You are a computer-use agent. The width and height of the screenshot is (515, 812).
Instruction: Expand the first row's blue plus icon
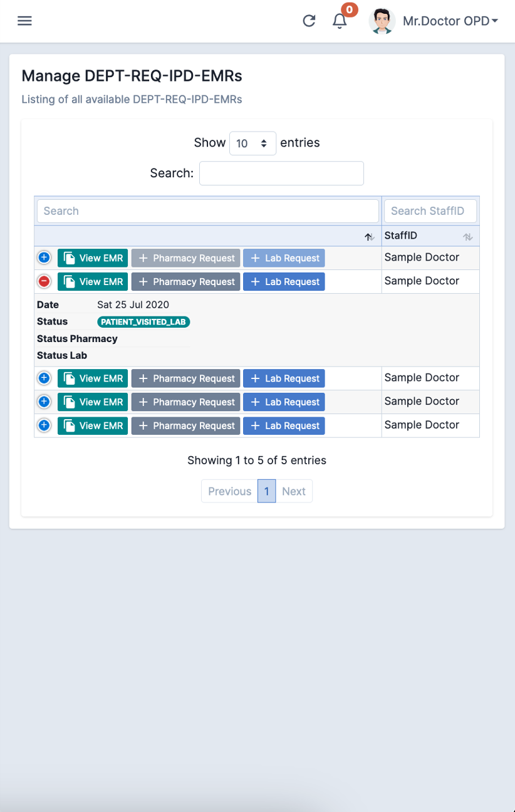coord(44,258)
